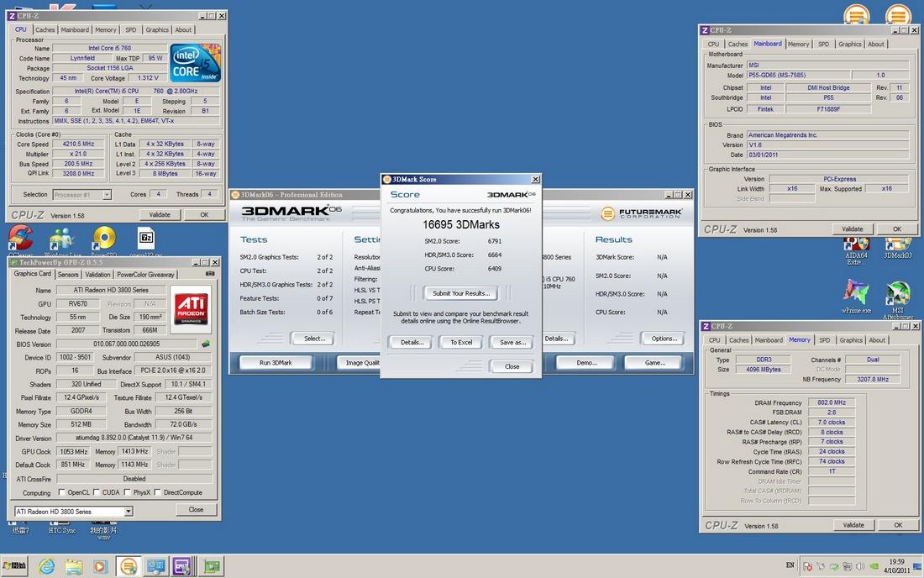
Task: Click Save as in 3DMark Score dialog
Action: click(x=512, y=342)
